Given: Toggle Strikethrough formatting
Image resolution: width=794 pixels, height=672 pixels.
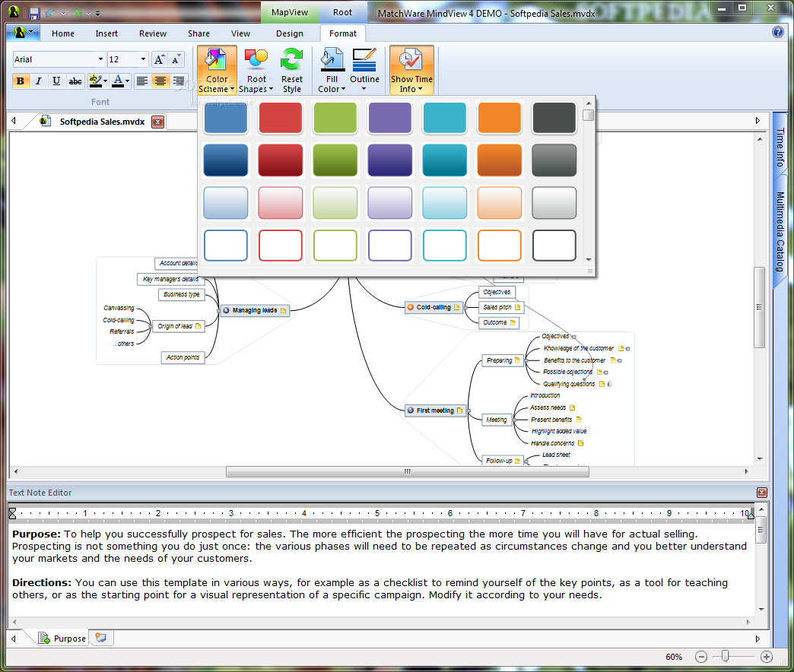Looking at the screenshot, I should tap(75, 81).
